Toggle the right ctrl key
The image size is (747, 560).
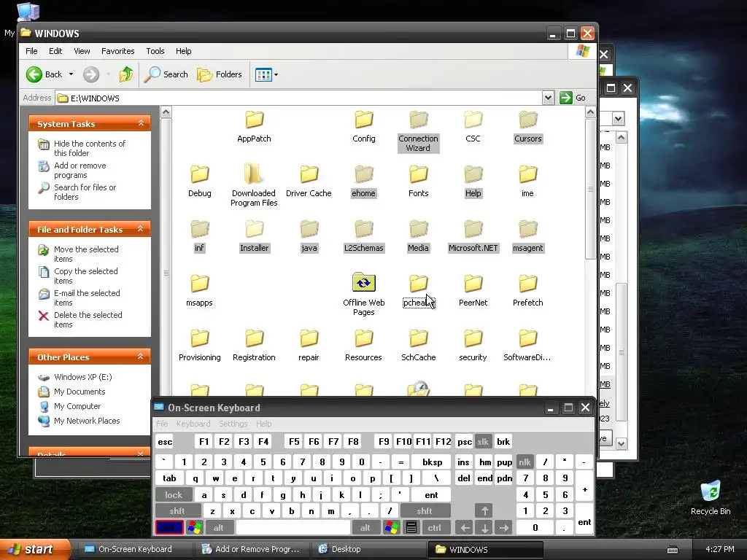(434, 527)
